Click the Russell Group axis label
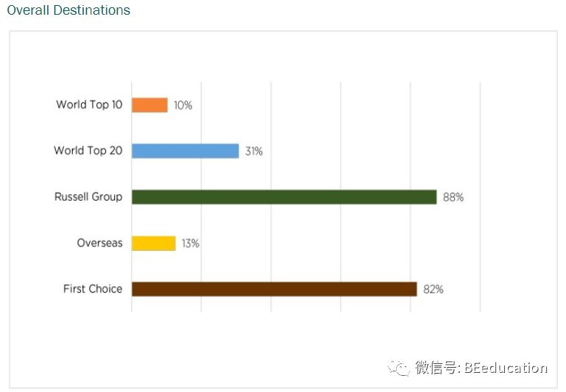The image size is (566, 392). pyautogui.click(x=88, y=196)
